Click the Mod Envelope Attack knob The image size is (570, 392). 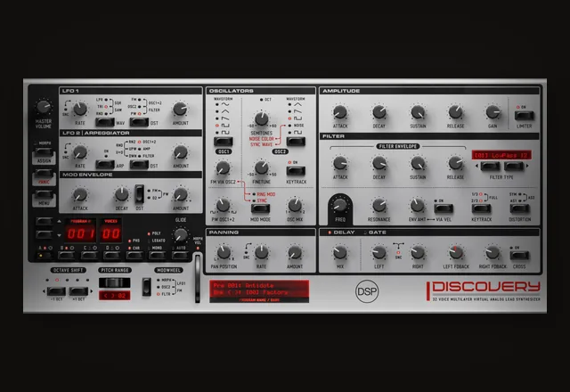click(80, 194)
